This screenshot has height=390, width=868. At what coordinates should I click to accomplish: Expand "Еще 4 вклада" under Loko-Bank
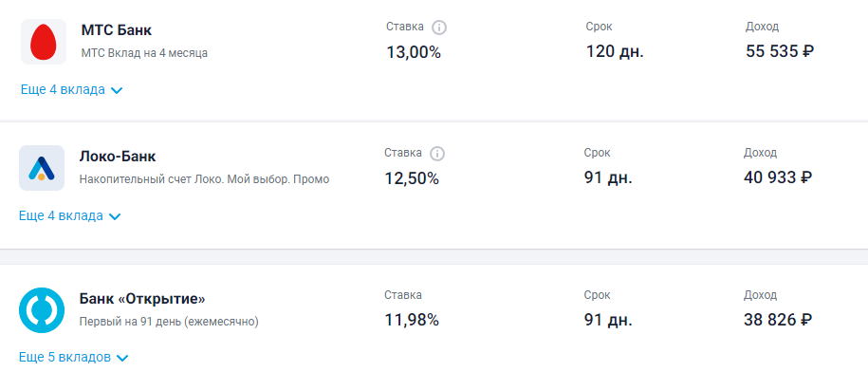click(70, 216)
